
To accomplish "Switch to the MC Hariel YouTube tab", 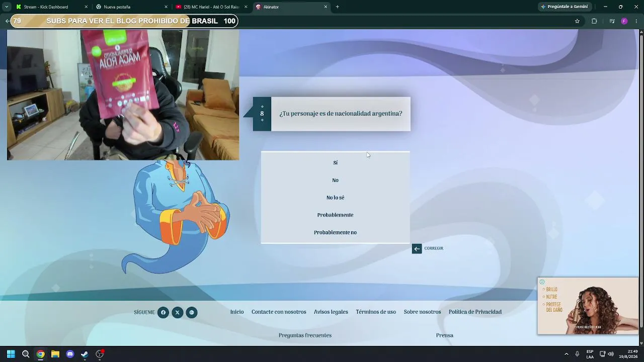I will pos(212,7).
